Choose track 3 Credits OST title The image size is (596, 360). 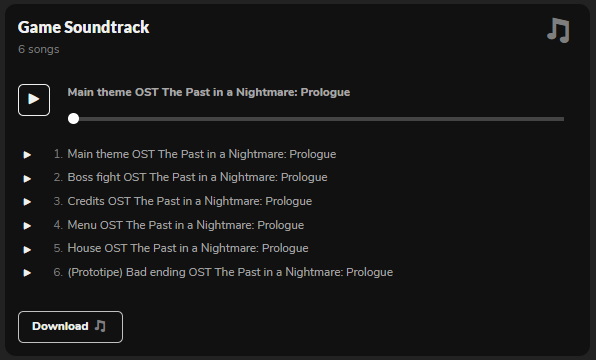pyautogui.click(x=190, y=201)
